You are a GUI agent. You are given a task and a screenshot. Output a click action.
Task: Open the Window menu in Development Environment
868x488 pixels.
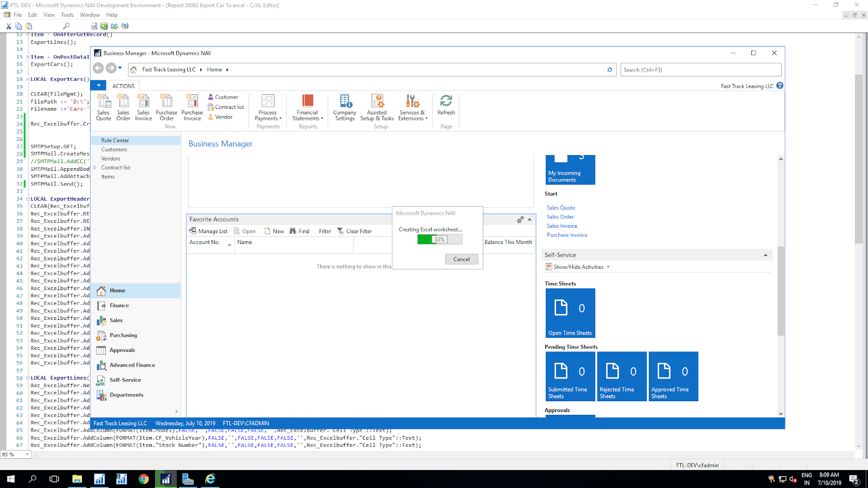(x=90, y=15)
